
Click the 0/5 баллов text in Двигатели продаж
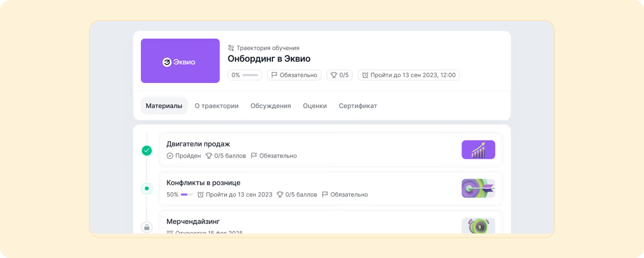click(230, 156)
